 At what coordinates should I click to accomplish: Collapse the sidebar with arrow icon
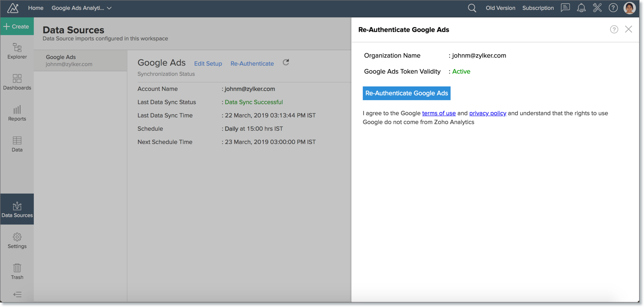tap(17, 294)
